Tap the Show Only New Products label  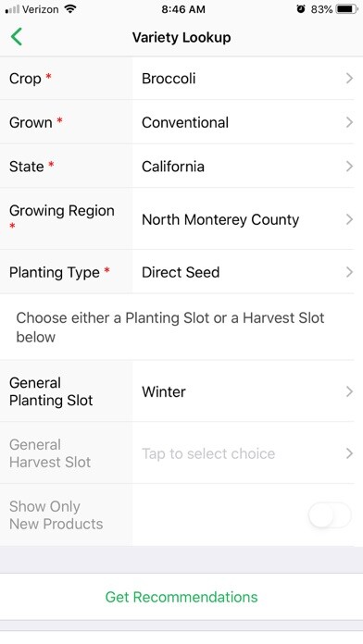point(56,515)
